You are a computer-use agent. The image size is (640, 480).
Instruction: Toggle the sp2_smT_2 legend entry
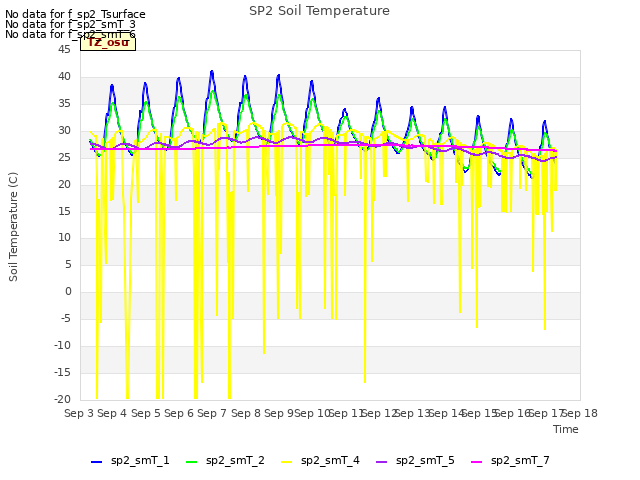(225, 461)
